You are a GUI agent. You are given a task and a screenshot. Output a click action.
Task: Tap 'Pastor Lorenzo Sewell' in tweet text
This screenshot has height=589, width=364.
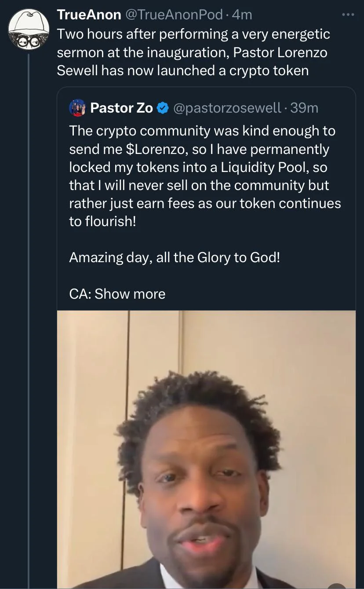click(x=280, y=52)
